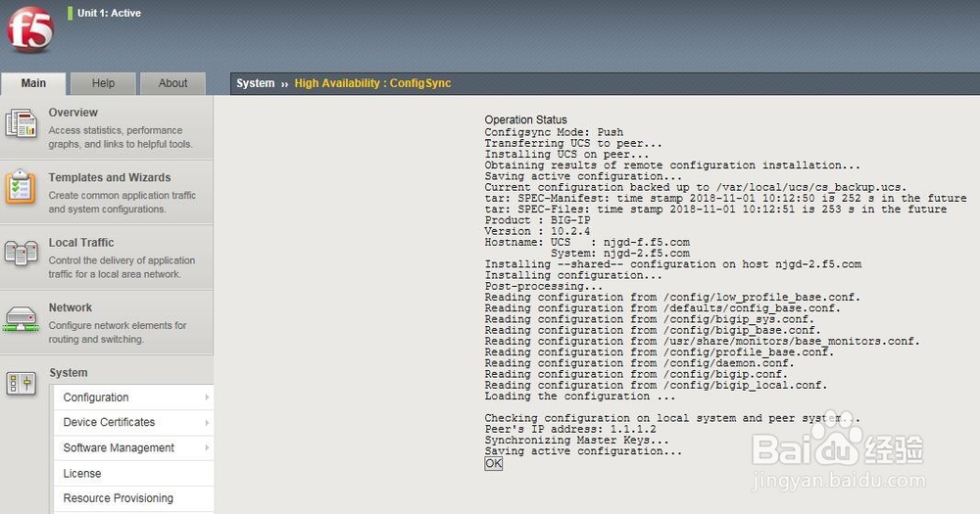Click the 'Version : 10.2.4' line
This screenshot has width=980, height=514.
537,231
